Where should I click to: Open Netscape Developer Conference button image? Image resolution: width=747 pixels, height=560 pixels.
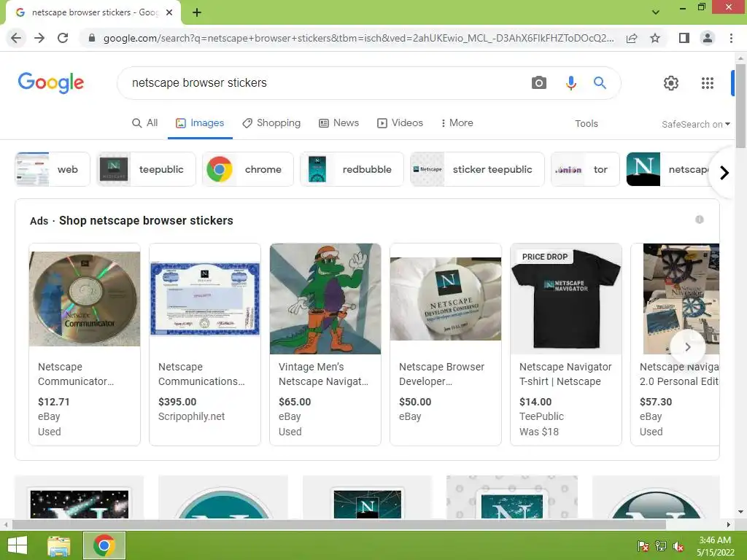click(446, 299)
